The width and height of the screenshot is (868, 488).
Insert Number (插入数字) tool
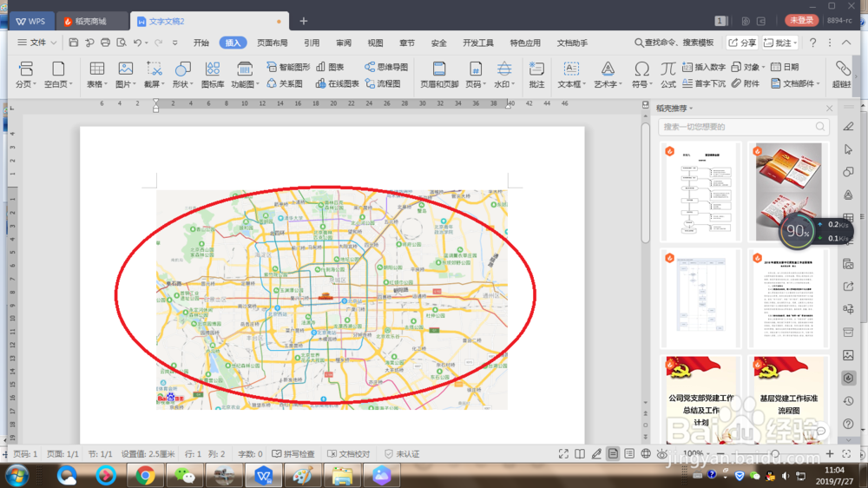tap(704, 67)
